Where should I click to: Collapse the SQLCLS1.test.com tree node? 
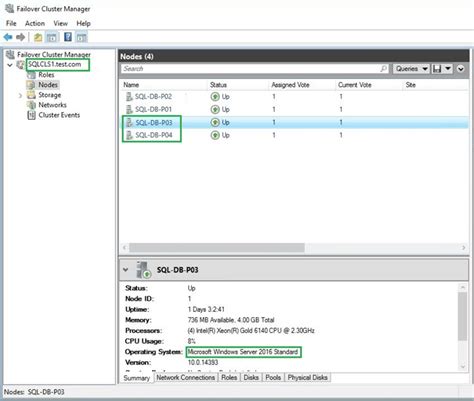click(x=10, y=65)
